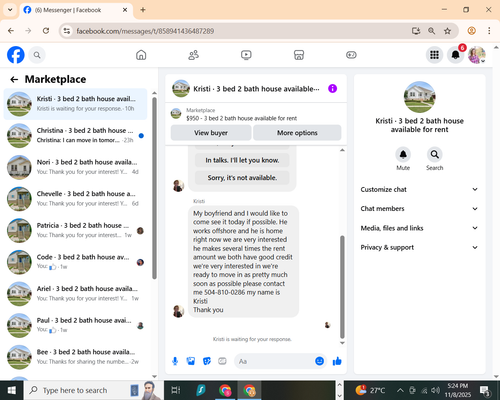Image resolution: width=500 pixels, height=400 pixels.
Task: Open the emoji picker in message box
Action: 319,361
